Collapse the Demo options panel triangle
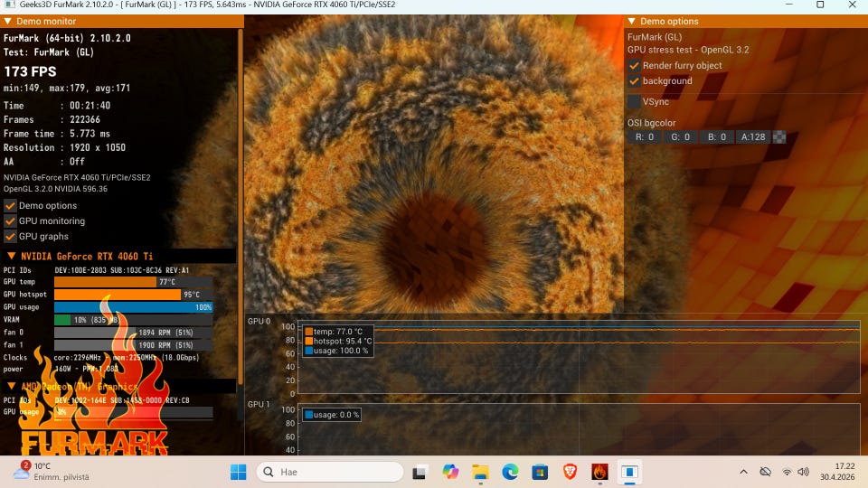Image resolution: width=868 pixels, height=488 pixels. click(x=632, y=21)
